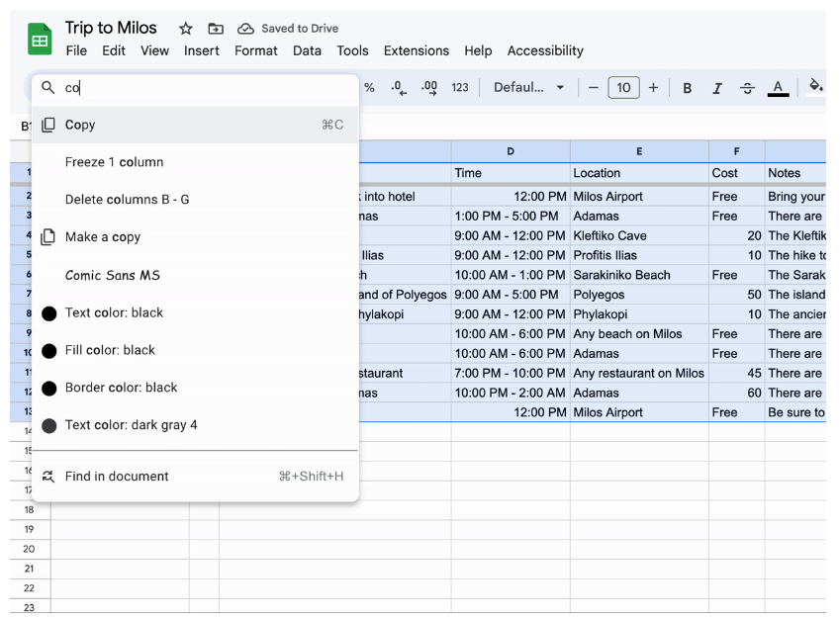Viewport: 840px width, 618px height.
Task: Select column D header
Action: (511, 151)
